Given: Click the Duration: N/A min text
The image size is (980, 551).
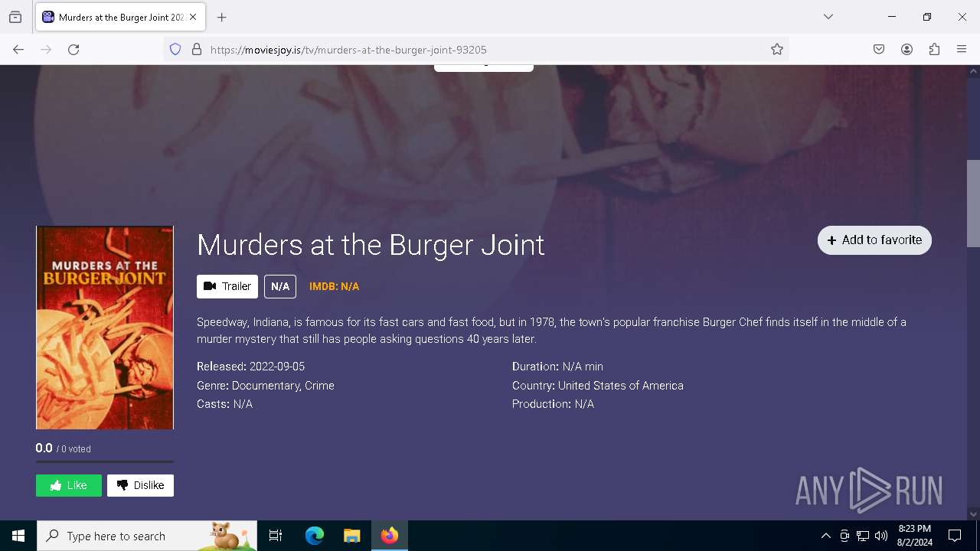Looking at the screenshot, I should pyautogui.click(x=557, y=367).
